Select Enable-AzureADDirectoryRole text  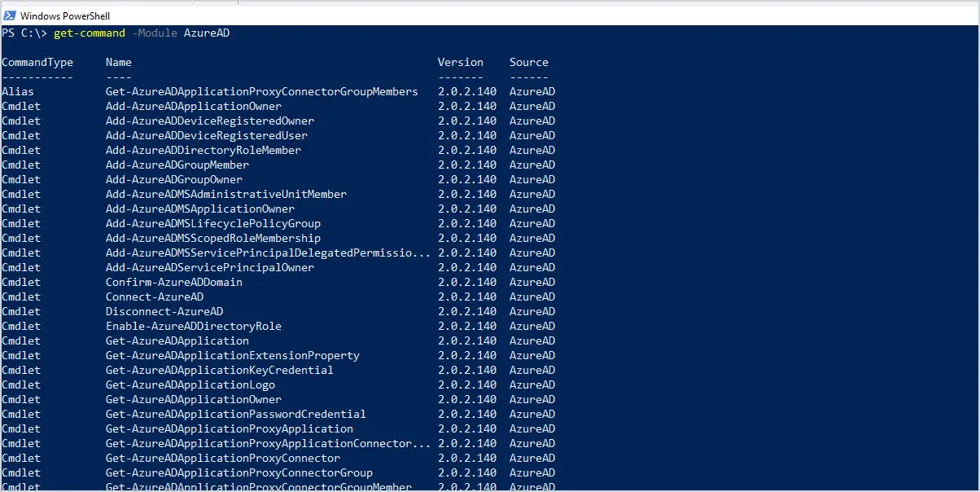(x=194, y=326)
